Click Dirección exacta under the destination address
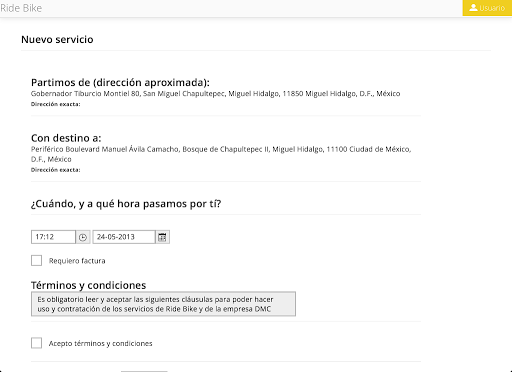Screen dimensions: 512x372 click(x=56, y=170)
